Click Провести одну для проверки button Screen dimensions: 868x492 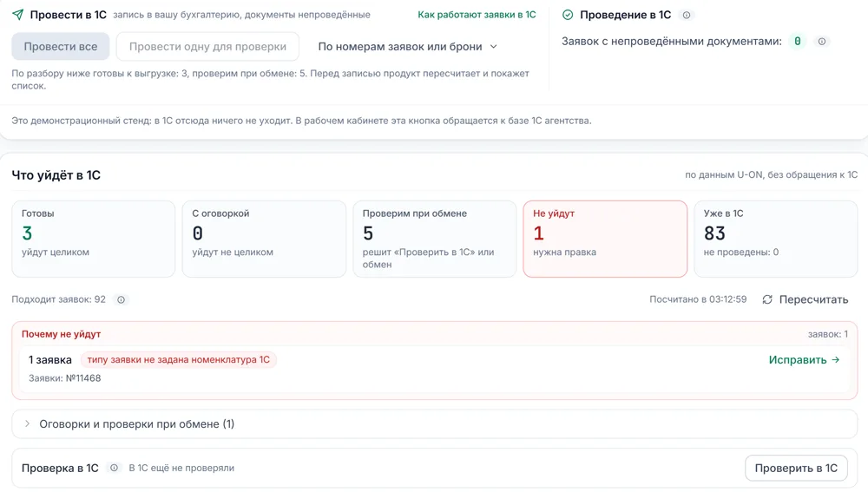[x=207, y=47]
